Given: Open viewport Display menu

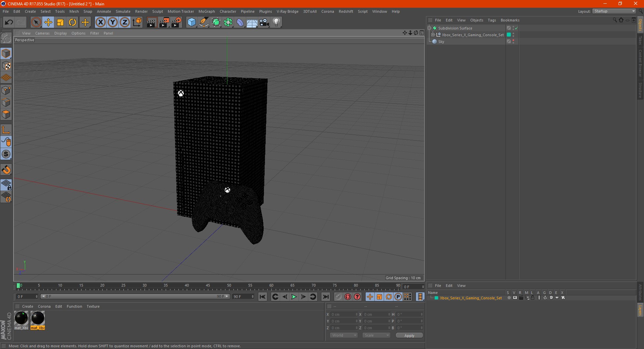Looking at the screenshot, I should [60, 33].
